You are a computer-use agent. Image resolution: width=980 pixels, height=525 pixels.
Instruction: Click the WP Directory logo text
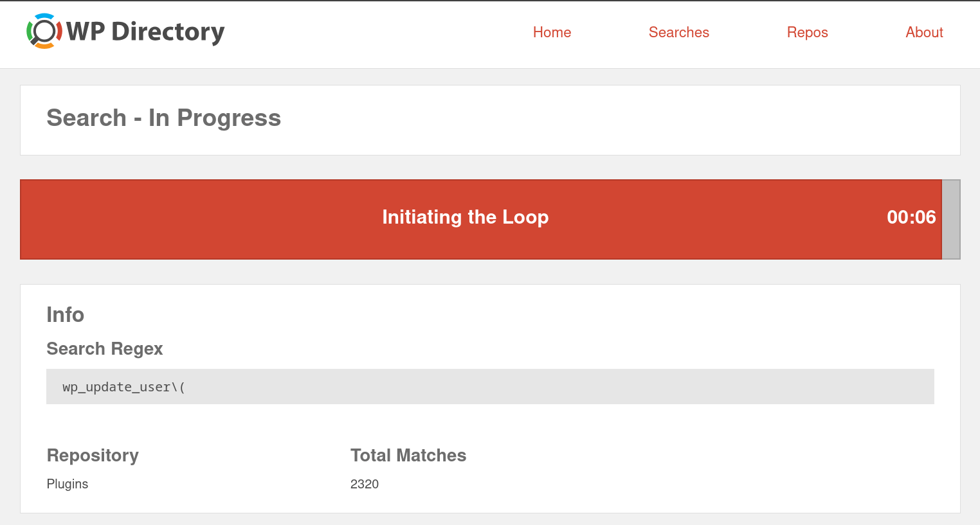(145, 31)
